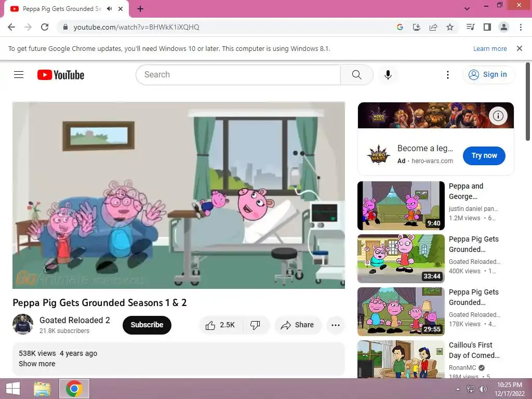Click the RonanMC channel name
Image resolution: width=532 pixels, height=399 pixels.
(x=462, y=367)
